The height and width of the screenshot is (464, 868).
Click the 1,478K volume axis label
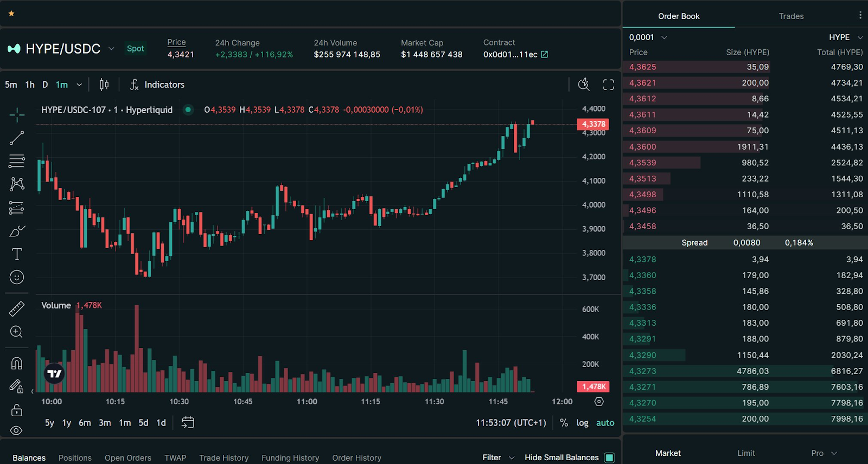593,386
